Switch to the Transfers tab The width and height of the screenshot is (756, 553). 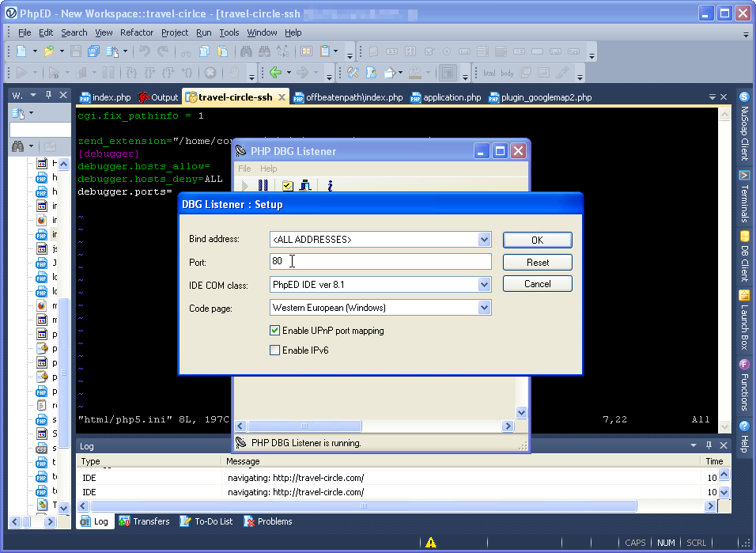(144, 521)
